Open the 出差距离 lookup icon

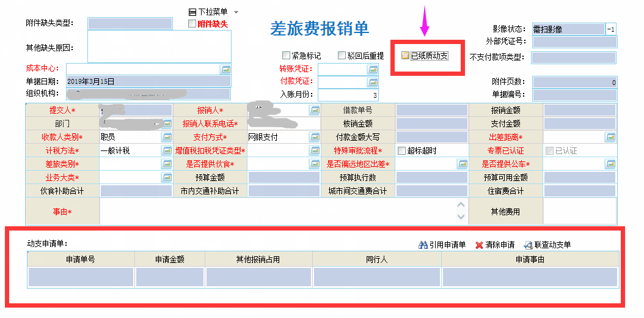[x=610, y=137]
